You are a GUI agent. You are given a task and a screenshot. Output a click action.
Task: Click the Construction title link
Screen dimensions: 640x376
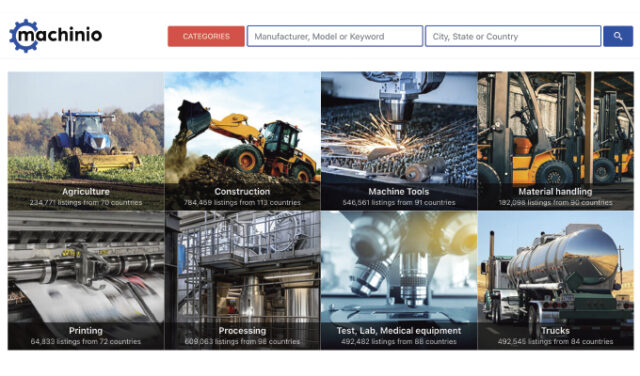click(x=242, y=191)
